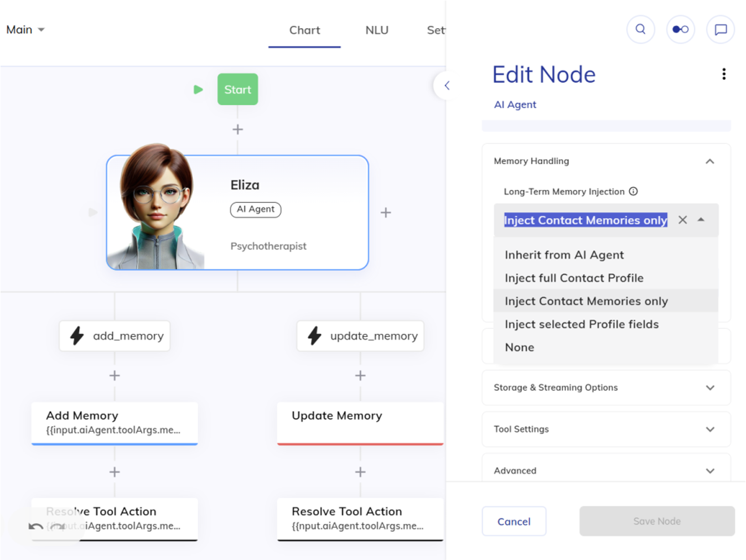This screenshot has width=746, height=560.
Task: Toggle the switch icon in top bar
Action: tap(680, 29)
